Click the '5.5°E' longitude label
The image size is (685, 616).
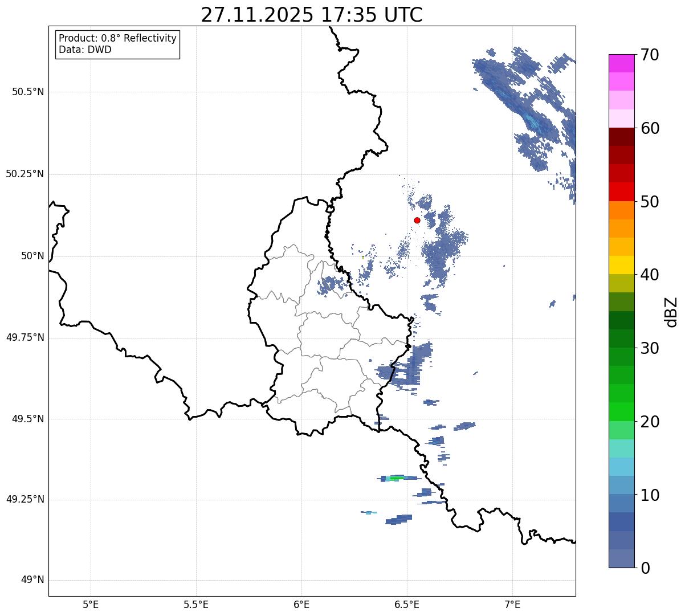tap(196, 604)
